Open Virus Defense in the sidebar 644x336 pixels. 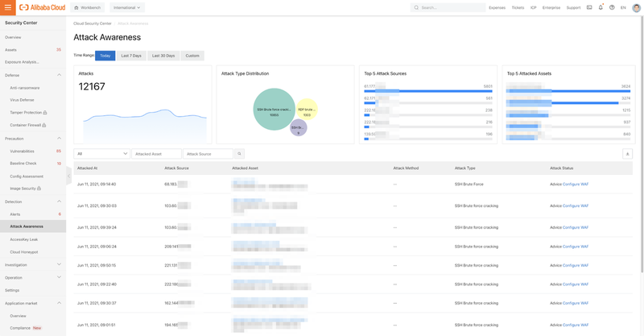[22, 100]
